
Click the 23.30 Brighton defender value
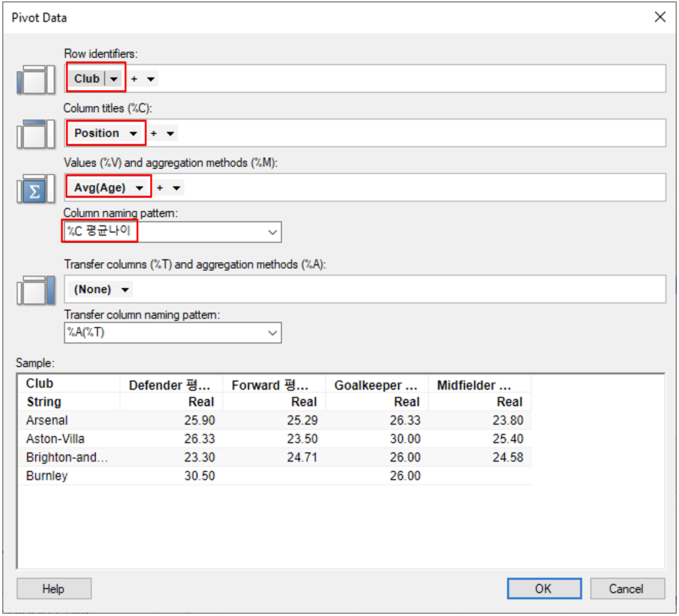pyautogui.click(x=200, y=457)
